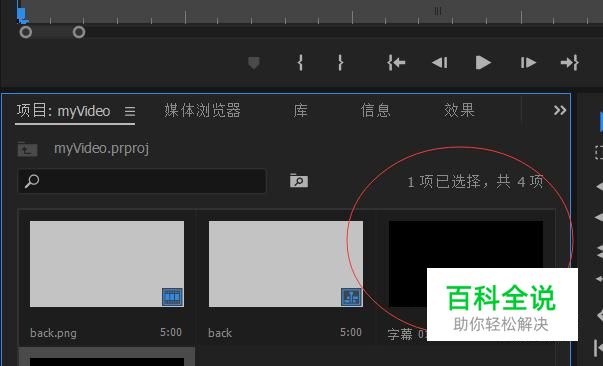This screenshot has width=603, height=366.
Task: Select the back.png thumbnail
Action: point(107,264)
